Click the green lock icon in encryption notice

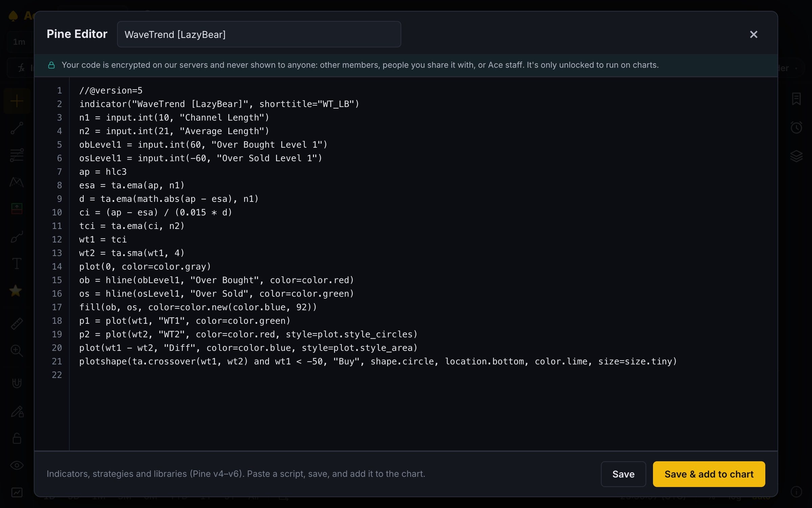51,65
